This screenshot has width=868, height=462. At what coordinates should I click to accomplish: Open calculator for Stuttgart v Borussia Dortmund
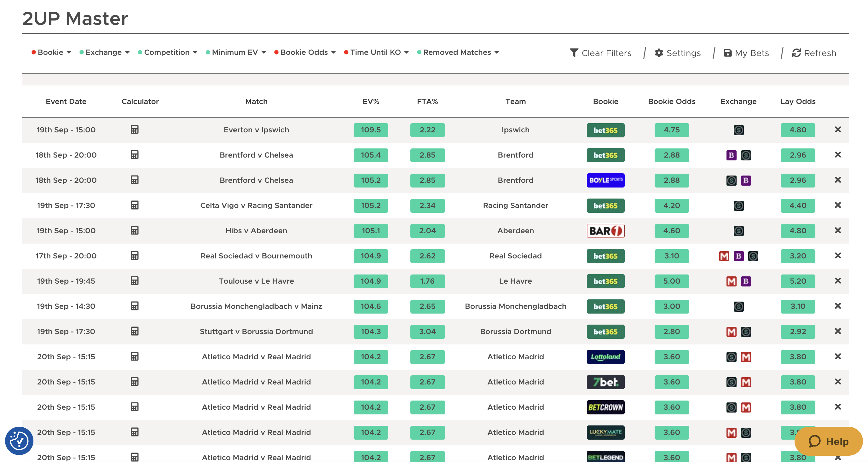pyautogui.click(x=135, y=331)
